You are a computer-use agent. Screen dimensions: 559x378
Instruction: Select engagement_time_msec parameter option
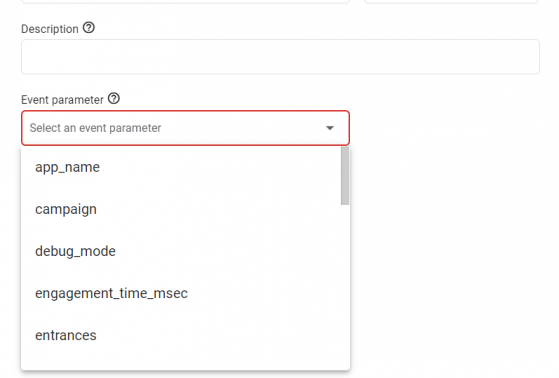(x=181, y=293)
